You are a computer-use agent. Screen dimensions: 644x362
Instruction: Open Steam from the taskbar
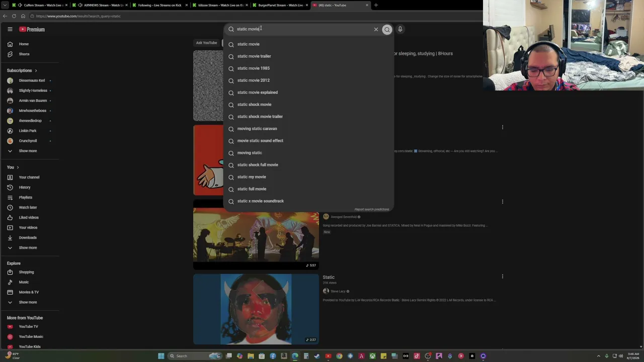coord(317,356)
